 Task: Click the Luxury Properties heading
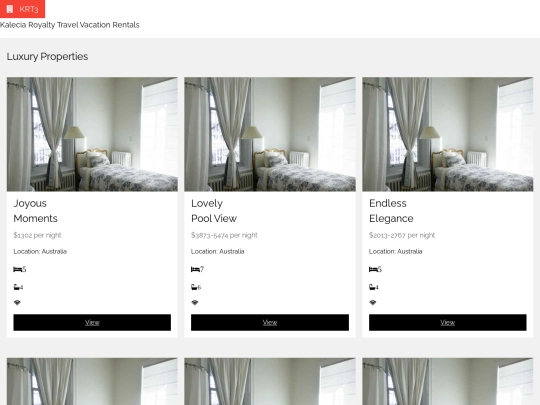pyautogui.click(x=47, y=56)
